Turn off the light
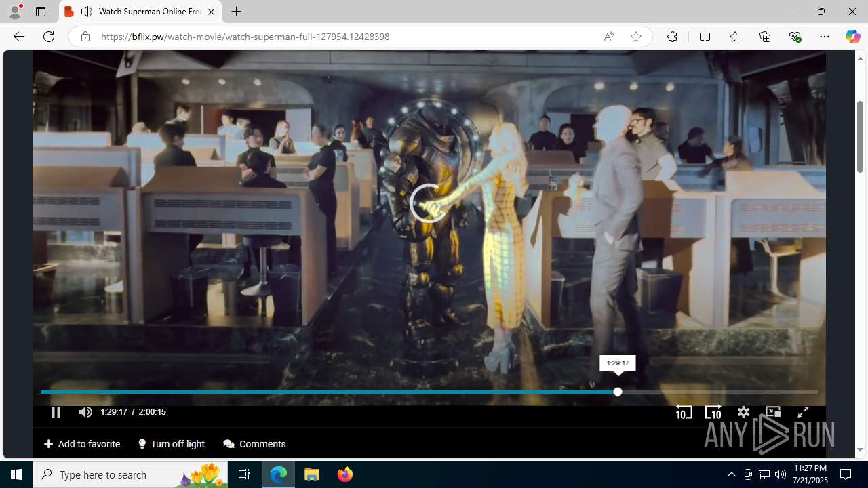 click(172, 444)
